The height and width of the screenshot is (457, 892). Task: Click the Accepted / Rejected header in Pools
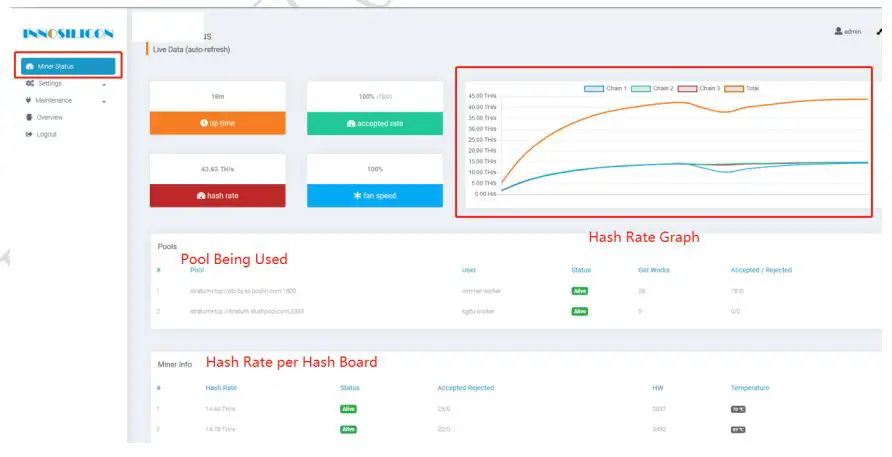click(761, 270)
